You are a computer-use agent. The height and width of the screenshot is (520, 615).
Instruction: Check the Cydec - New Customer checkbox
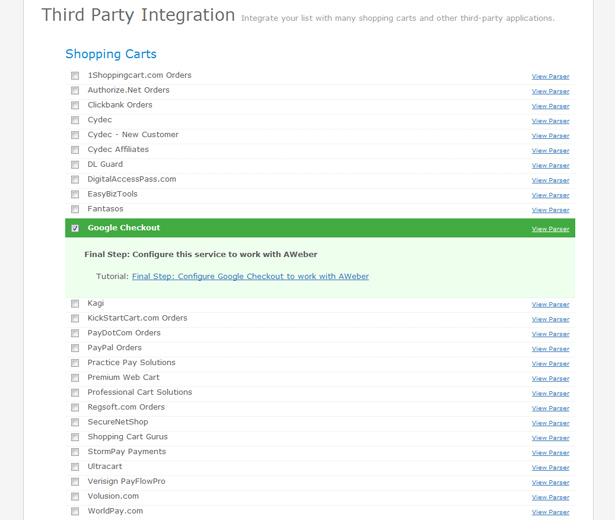75,135
